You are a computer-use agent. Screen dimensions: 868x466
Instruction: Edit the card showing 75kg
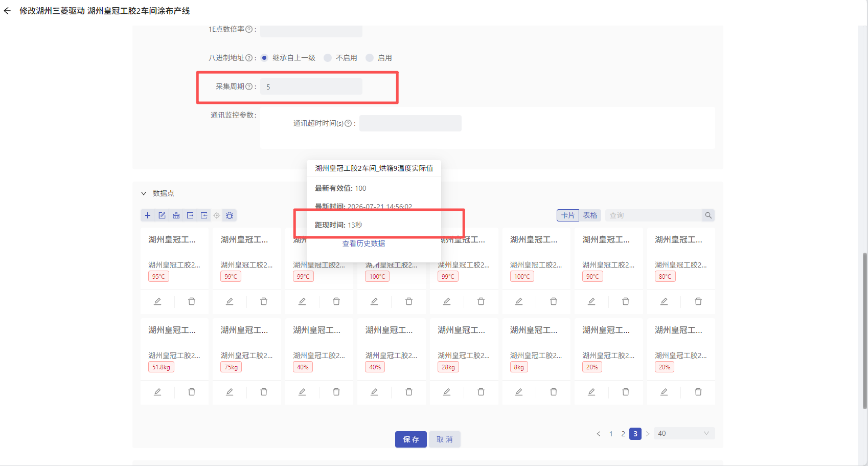pos(230,392)
